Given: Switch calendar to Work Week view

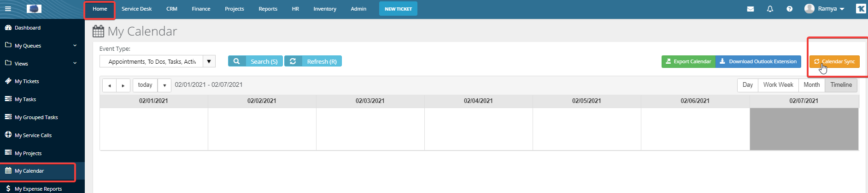Looking at the screenshot, I should point(778,85).
